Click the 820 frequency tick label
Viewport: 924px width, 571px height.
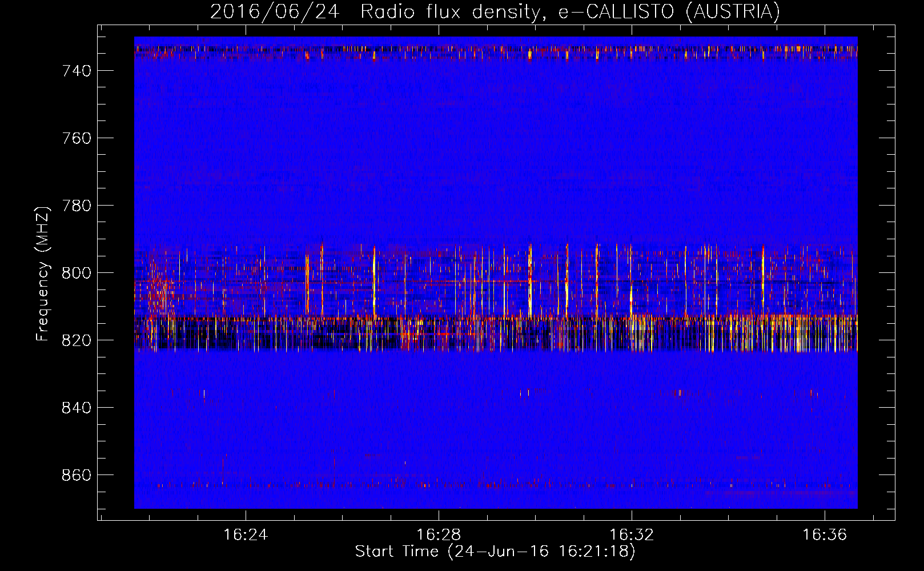point(77,340)
